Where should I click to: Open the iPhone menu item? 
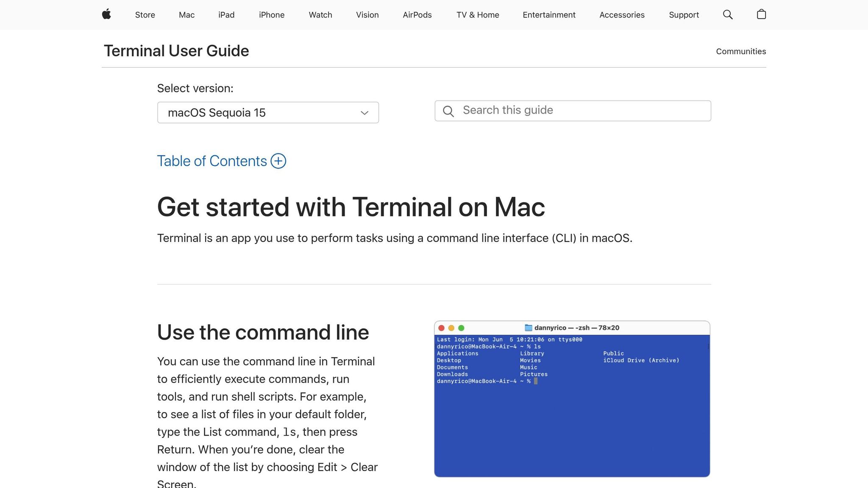272,15
